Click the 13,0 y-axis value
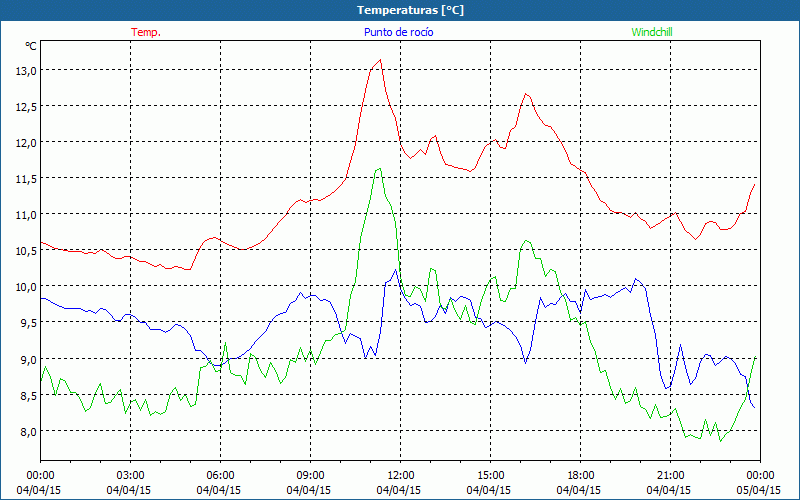Viewport: 800px width, 500px height. 27,70
